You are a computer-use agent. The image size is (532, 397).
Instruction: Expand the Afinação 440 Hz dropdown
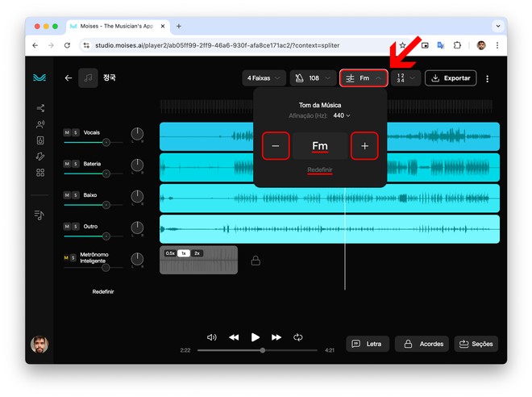point(341,116)
